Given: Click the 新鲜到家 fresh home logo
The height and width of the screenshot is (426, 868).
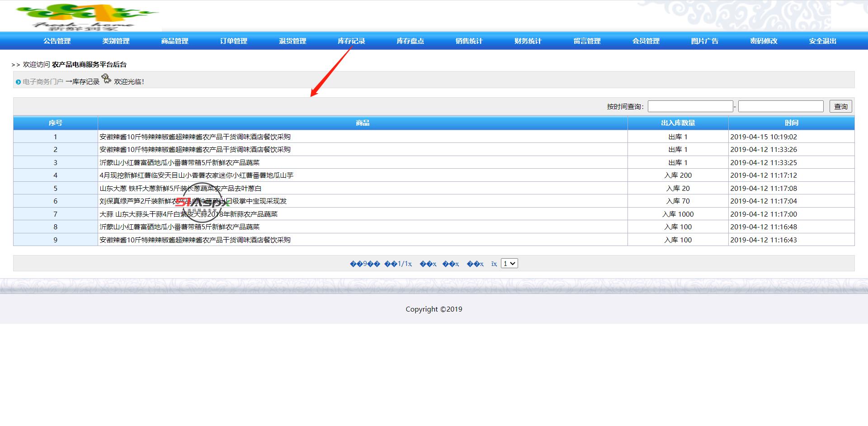Looking at the screenshot, I should pyautogui.click(x=87, y=16).
